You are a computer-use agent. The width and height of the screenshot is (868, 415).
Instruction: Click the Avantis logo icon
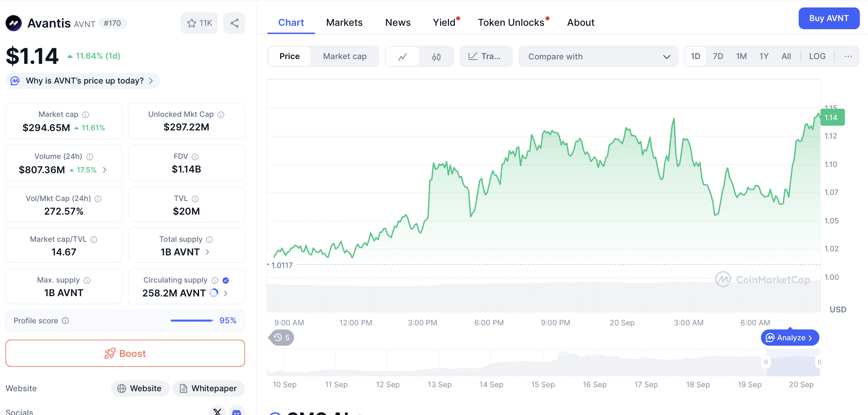click(x=14, y=23)
